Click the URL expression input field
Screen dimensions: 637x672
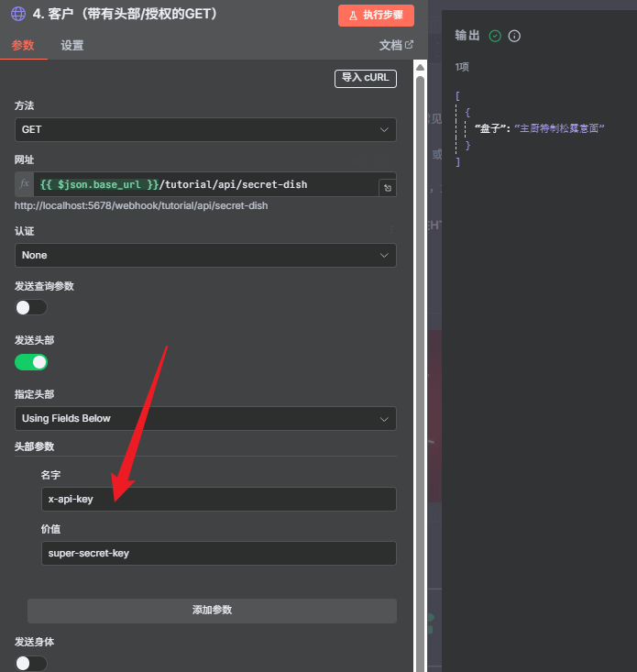click(x=206, y=184)
